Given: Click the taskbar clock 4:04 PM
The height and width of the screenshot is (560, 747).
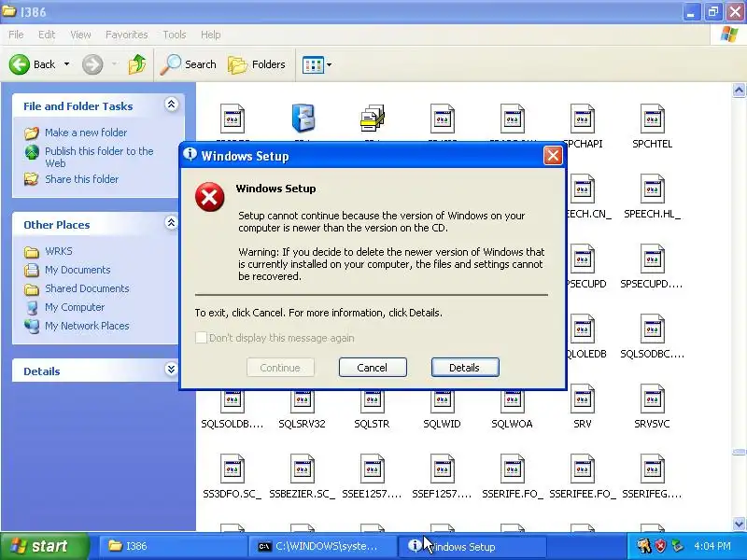Looking at the screenshot, I should [x=712, y=546].
